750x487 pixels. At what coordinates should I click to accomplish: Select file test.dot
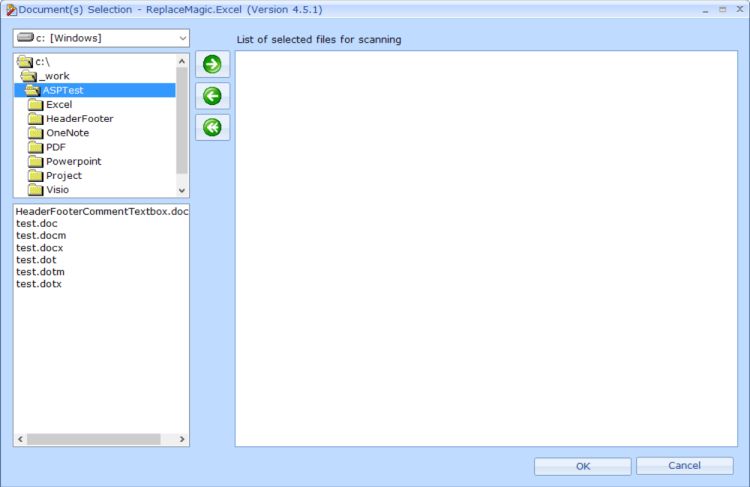coord(36,260)
